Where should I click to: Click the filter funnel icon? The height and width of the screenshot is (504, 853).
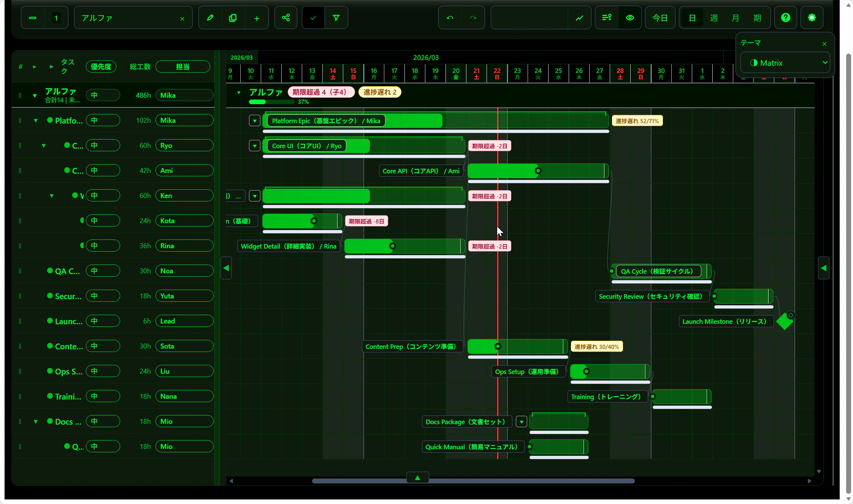(x=336, y=18)
